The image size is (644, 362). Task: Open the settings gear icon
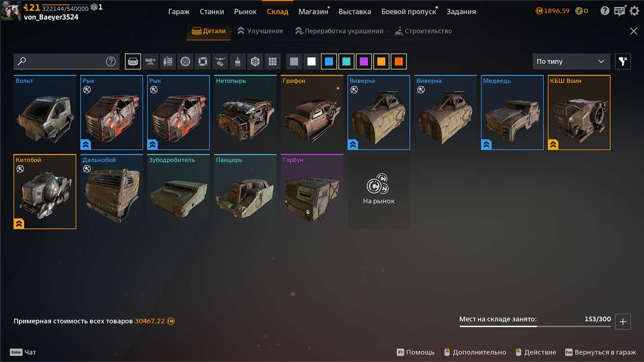[634, 11]
